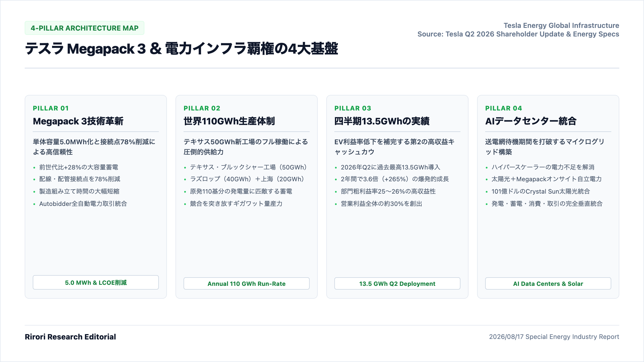Click the bullet 配線・配管接続点を78%削減
Image resolution: width=644 pixels, height=362 pixels.
pyautogui.click(x=80, y=179)
